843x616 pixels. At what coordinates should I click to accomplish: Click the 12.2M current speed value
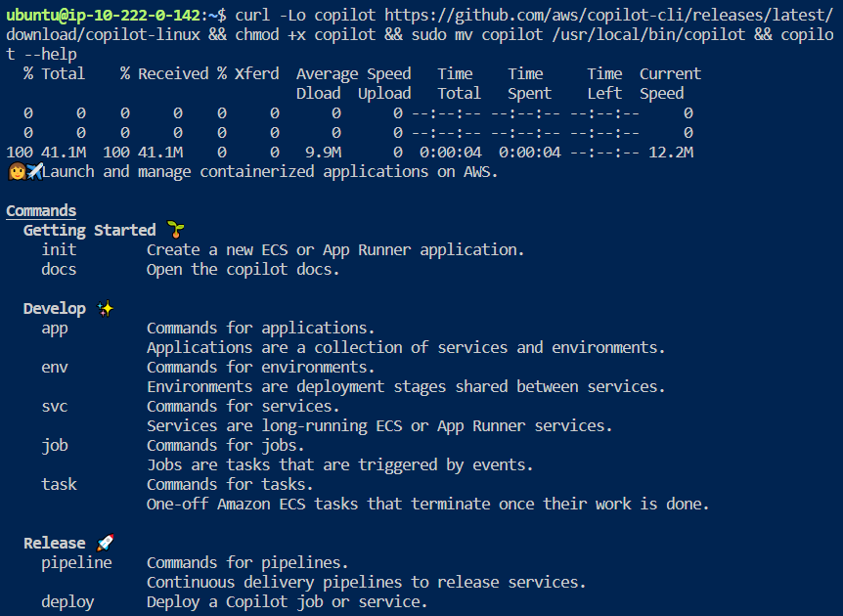tap(671, 153)
